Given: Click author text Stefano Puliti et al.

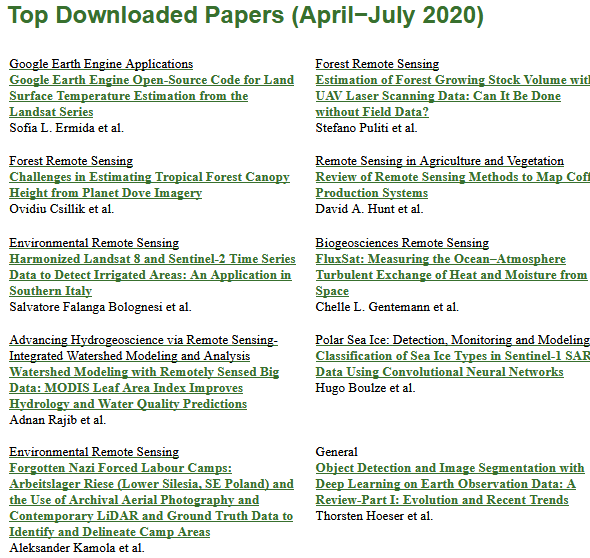Looking at the screenshot, I should [366, 128].
